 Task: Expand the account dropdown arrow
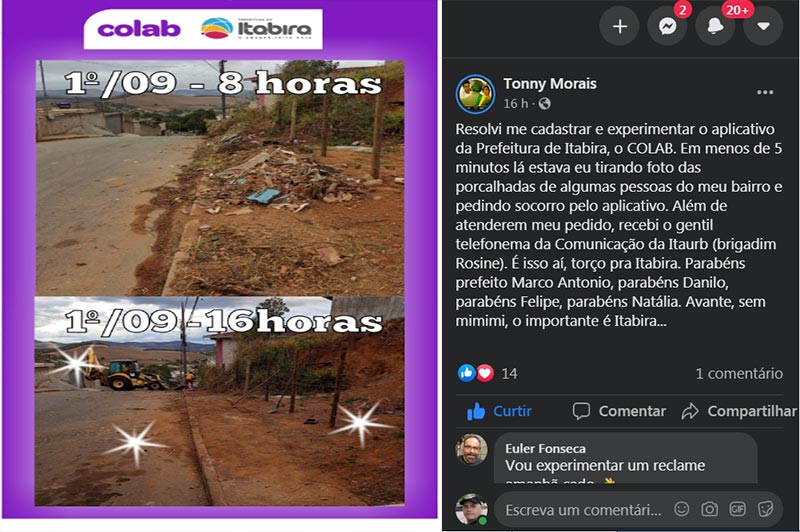click(x=763, y=26)
